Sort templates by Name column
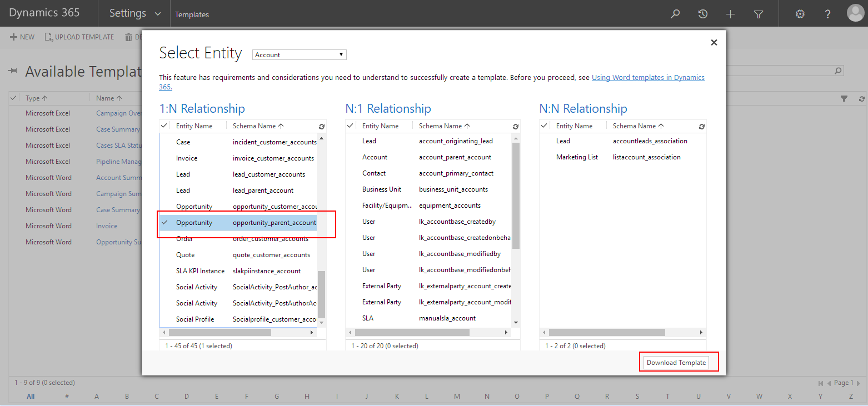This screenshot has width=868, height=406. coord(108,98)
